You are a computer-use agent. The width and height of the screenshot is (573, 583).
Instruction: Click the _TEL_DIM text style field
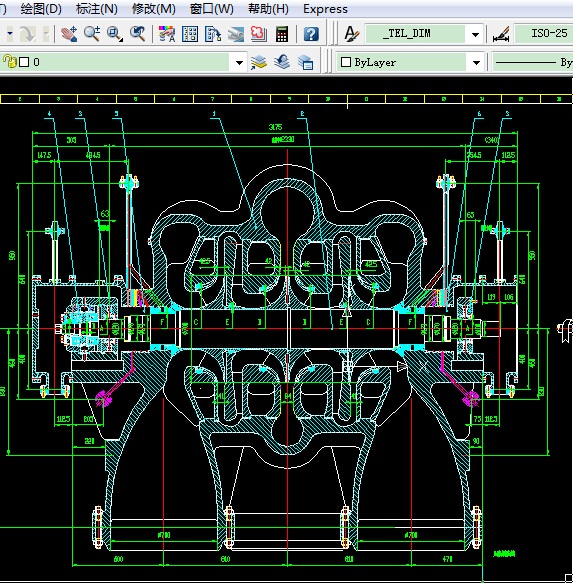415,34
